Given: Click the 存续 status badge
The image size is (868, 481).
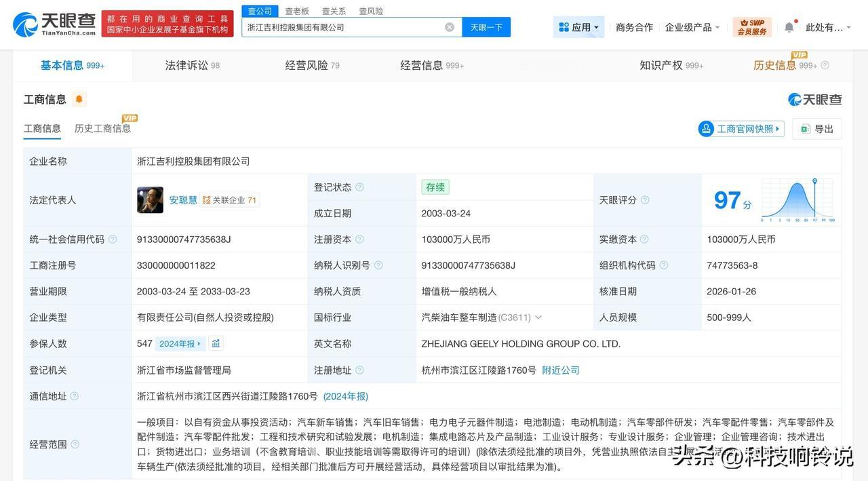Looking at the screenshot, I should (x=435, y=187).
